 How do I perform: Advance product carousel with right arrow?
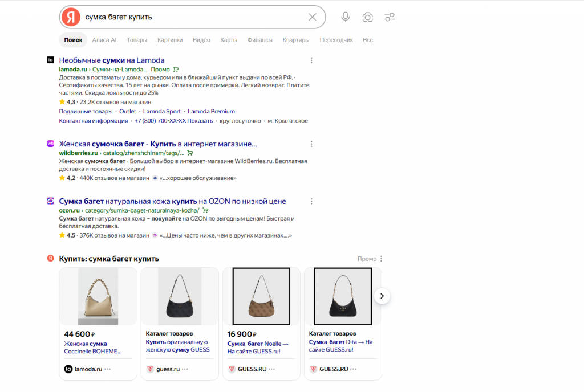(382, 296)
